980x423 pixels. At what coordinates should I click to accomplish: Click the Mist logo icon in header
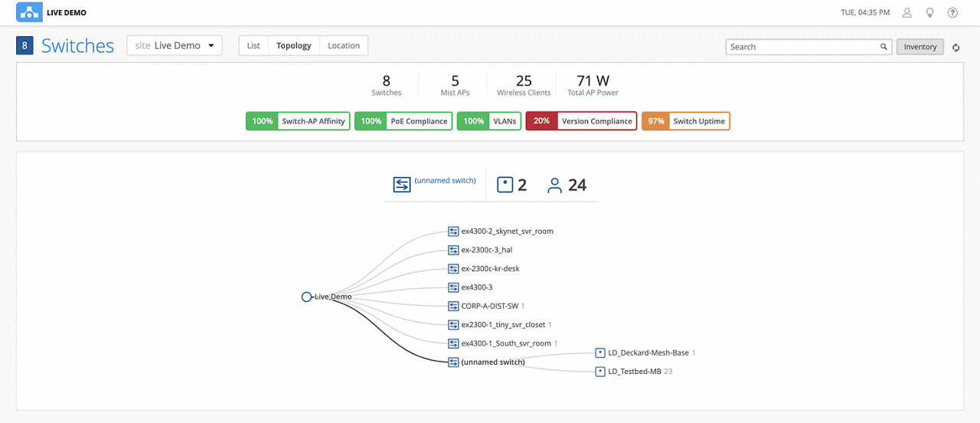(29, 12)
